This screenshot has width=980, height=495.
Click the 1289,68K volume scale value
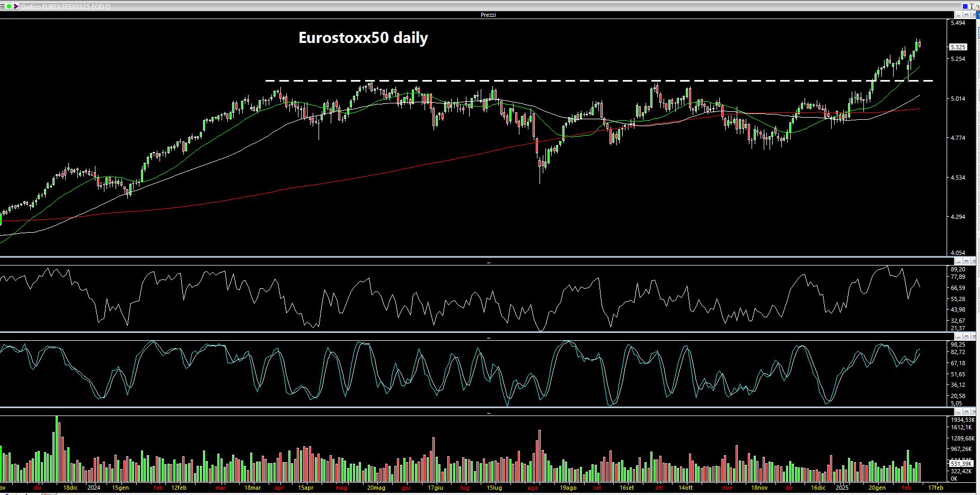963,438
